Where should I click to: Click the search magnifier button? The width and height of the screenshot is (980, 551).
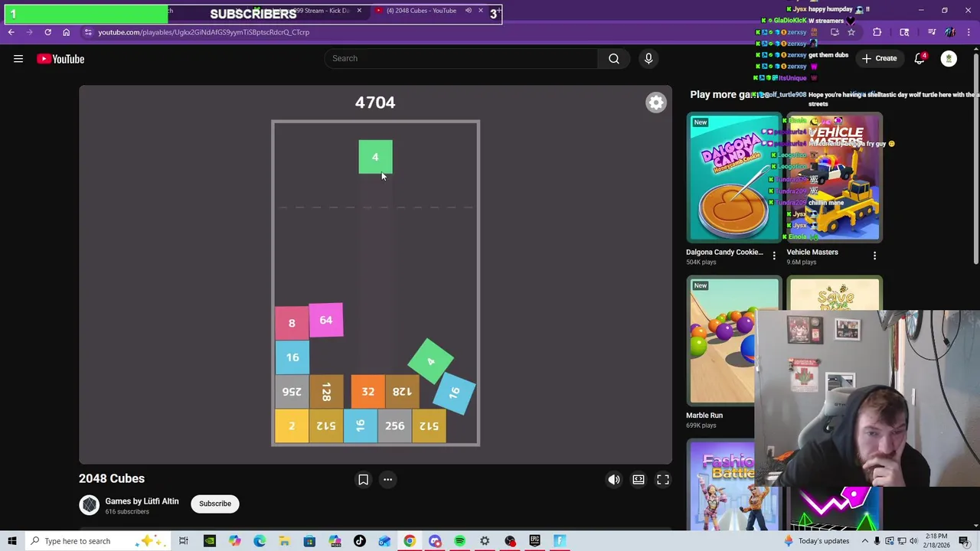(614, 58)
